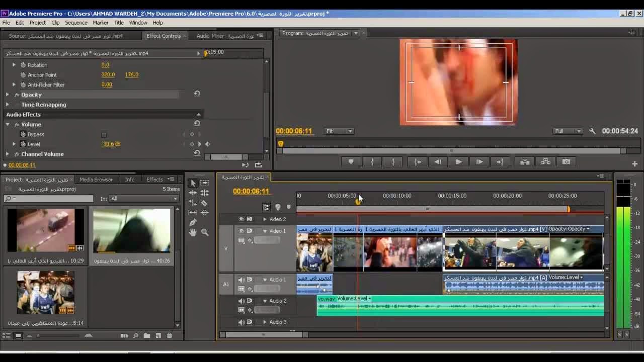Screen dimensions: 644x362
Task: Select the Rolling Edit tool
Action: point(204,193)
